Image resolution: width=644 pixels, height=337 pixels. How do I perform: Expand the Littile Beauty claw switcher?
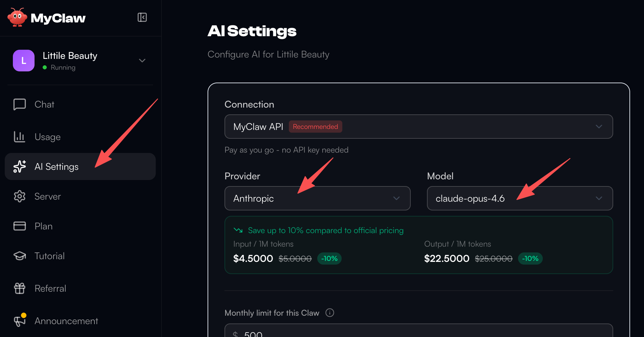142,61
